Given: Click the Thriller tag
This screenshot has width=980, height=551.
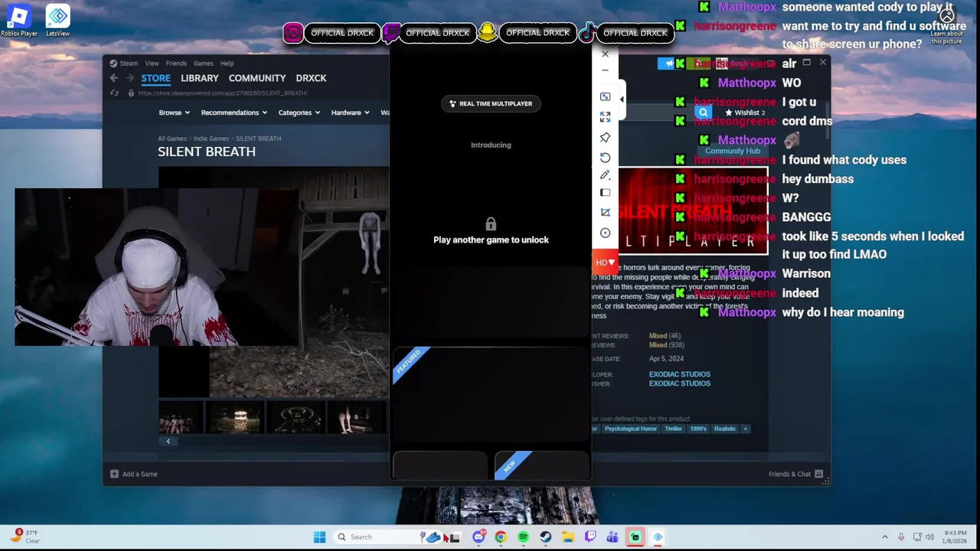Looking at the screenshot, I should (673, 429).
